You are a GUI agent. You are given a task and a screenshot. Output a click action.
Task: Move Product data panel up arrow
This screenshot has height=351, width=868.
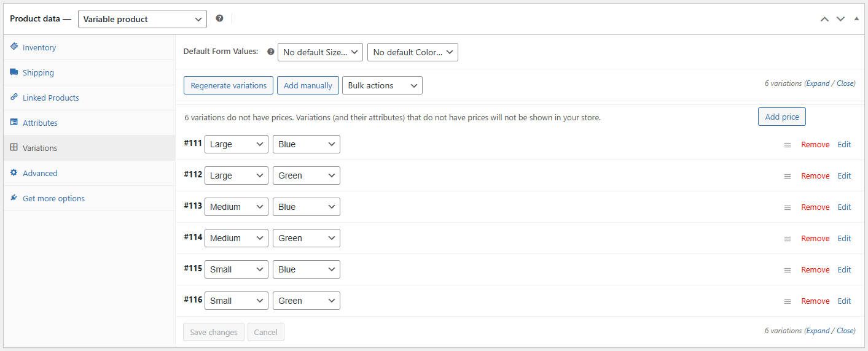824,19
